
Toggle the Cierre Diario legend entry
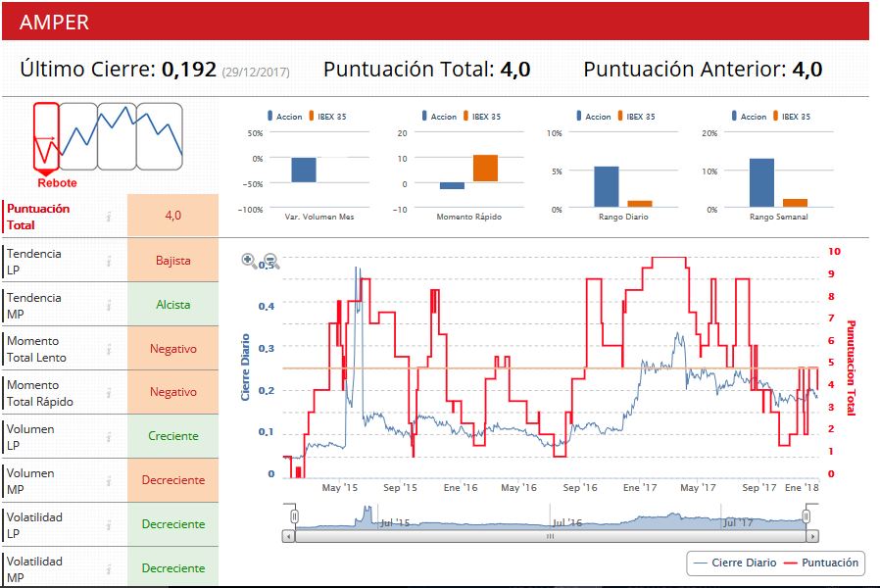pos(735,563)
